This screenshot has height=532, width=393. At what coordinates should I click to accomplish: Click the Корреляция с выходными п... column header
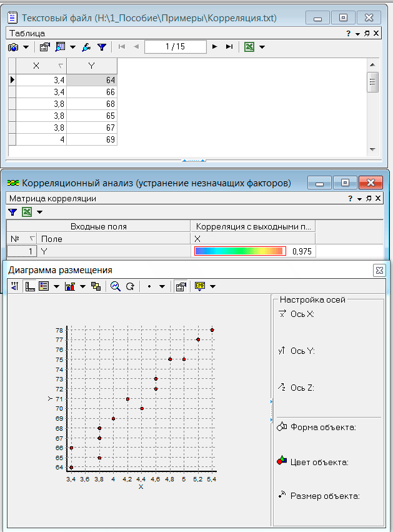click(x=253, y=226)
